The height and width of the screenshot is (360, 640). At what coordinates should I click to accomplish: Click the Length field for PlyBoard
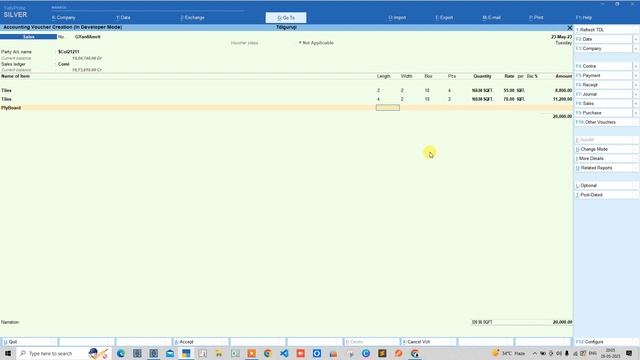pyautogui.click(x=388, y=108)
